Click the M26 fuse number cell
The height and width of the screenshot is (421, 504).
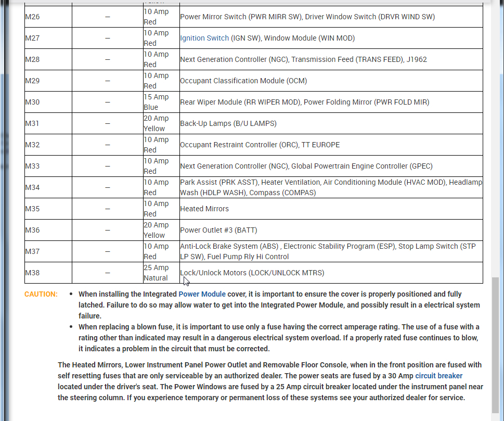point(48,17)
